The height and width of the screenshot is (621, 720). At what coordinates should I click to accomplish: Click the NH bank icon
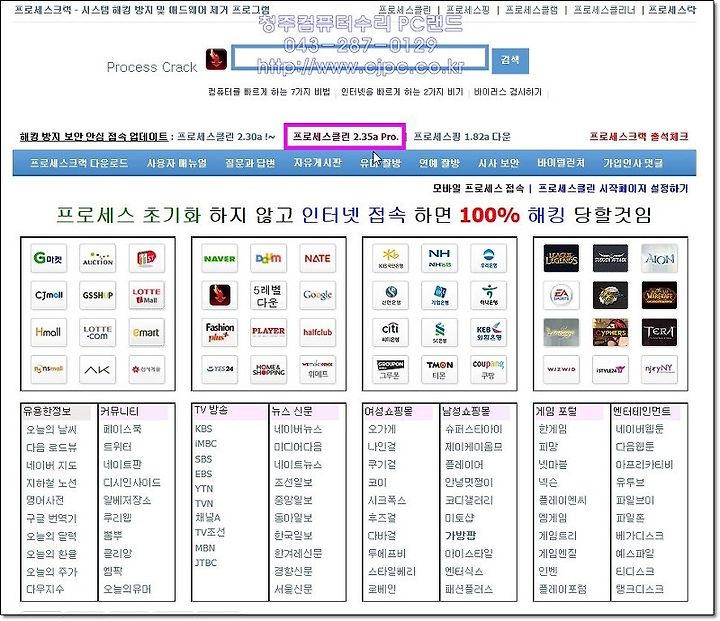439,258
